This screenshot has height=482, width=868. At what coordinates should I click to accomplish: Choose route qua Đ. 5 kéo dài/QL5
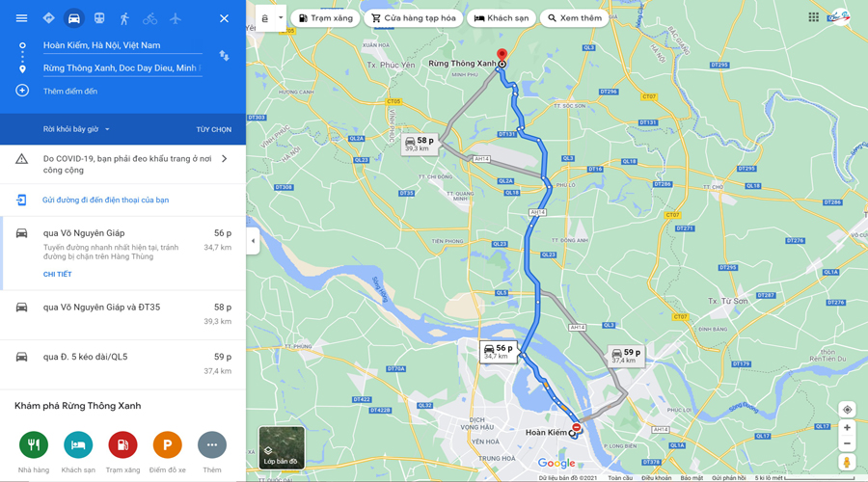[x=122, y=364]
